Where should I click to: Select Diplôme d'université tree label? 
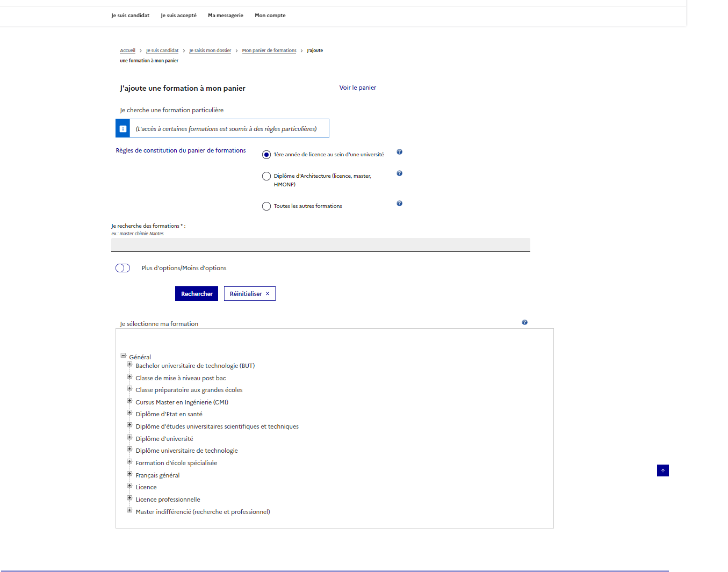pyautogui.click(x=164, y=439)
